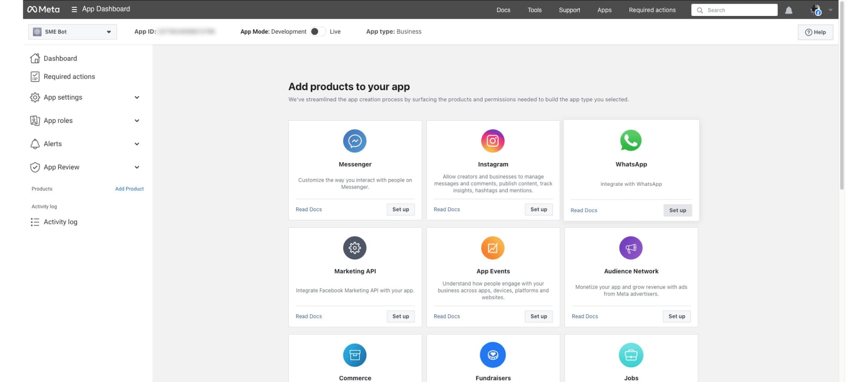This screenshot has width=868, height=382.
Task: Click the Messenger product icon
Action: click(355, 141)
